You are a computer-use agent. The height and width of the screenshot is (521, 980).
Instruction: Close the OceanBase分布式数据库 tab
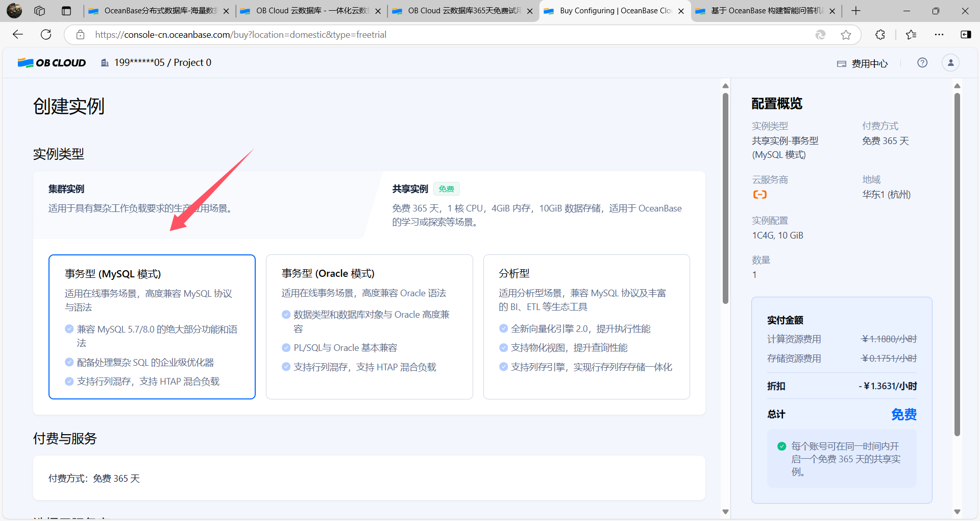(226, 11)
